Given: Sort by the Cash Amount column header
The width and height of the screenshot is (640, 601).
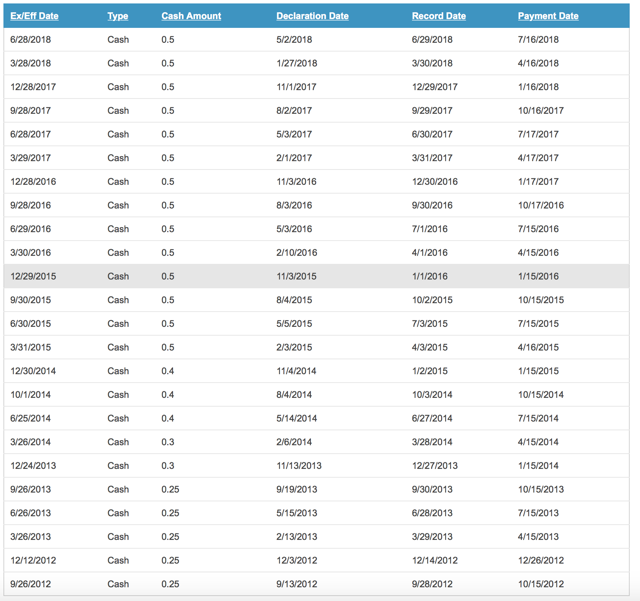Looking at the screenshot, I should point(191,16).
